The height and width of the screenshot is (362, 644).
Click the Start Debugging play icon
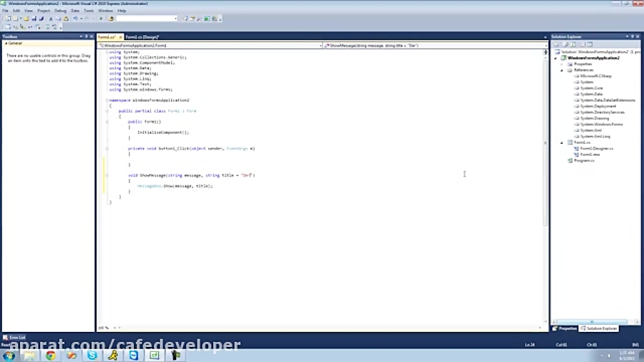coord(101,19)
